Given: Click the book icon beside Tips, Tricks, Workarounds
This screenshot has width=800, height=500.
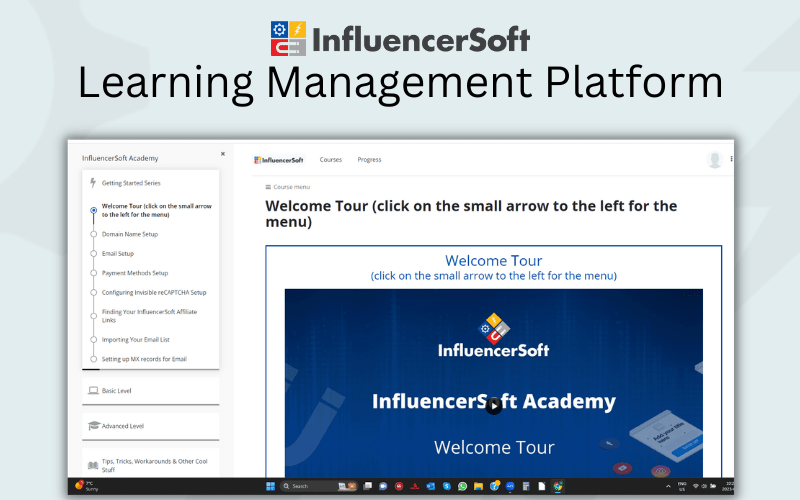Looking at the screenshot, I should click(93, 465).
